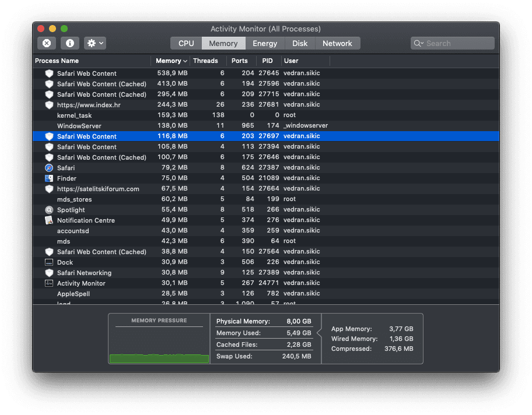Click the Compressed 376,6 MB entry
Screen dimensions: 532x415
point(372,349)
